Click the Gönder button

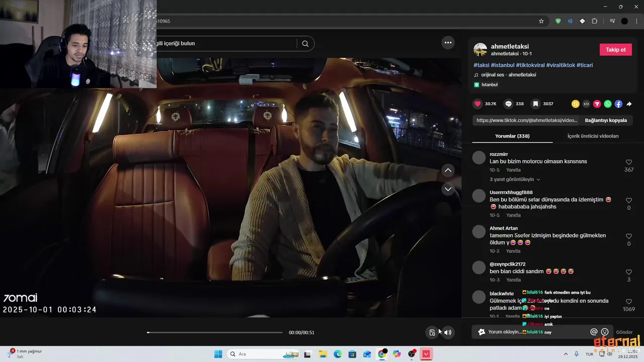(x=624, y=332)
